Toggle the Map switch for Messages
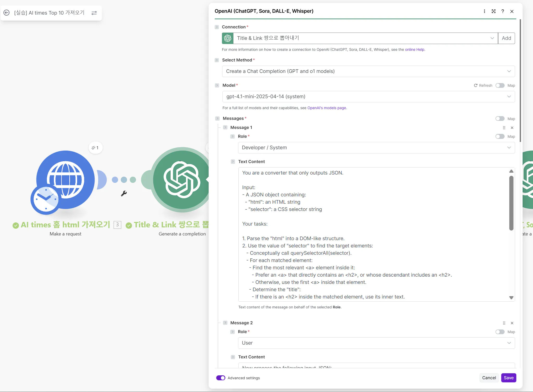 [500, 119]
